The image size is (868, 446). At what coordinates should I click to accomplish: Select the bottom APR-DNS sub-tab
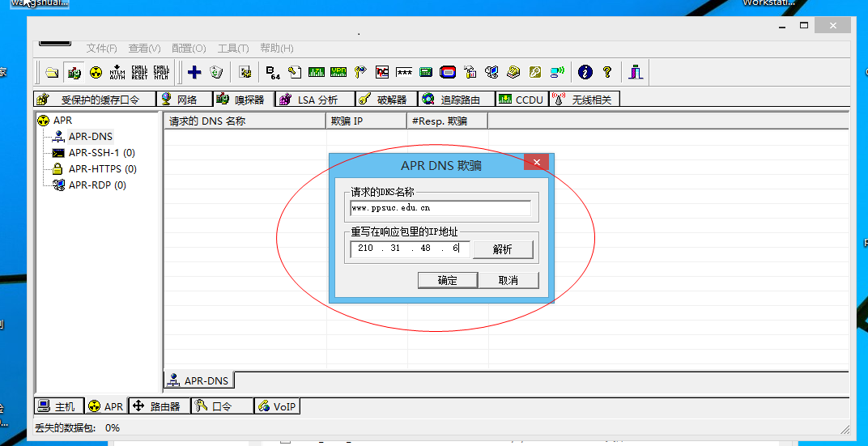tap(199, 380)
